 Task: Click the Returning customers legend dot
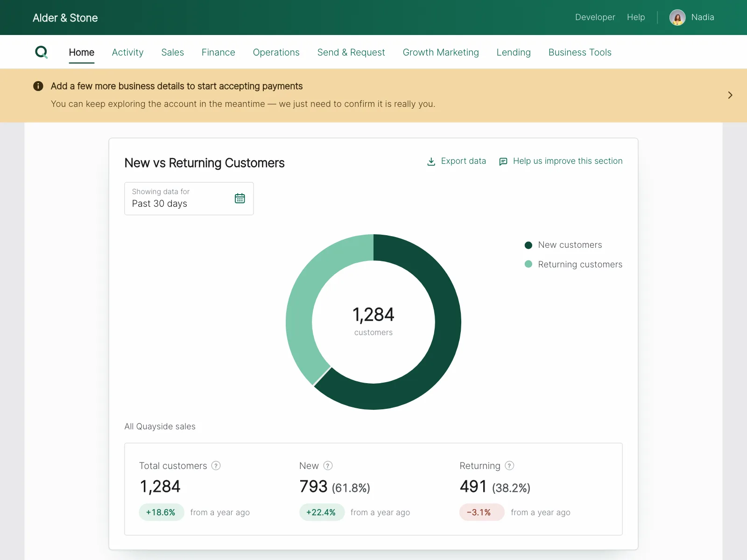[529, 264]
